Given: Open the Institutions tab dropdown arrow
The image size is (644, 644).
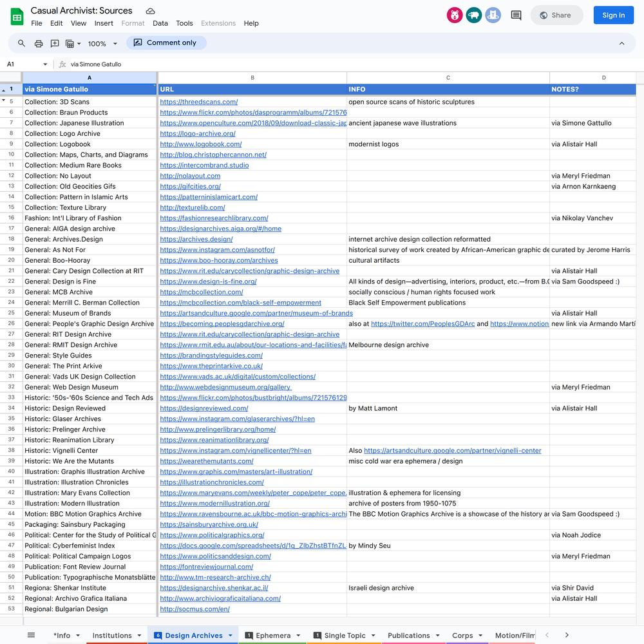Looking at the screenshot, I should (139, 636).
